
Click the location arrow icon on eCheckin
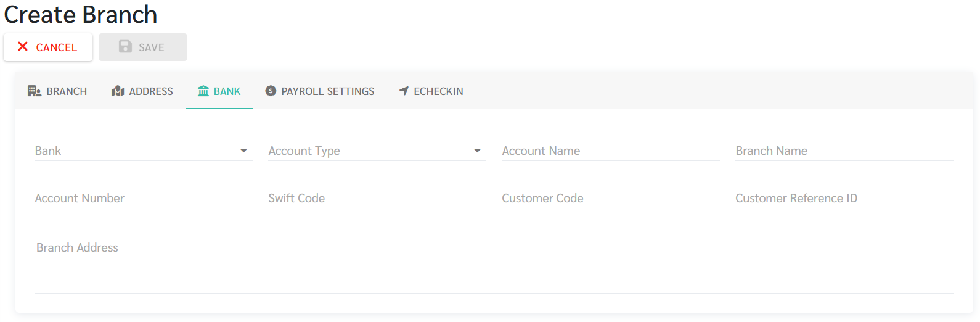tap(404, 91)
